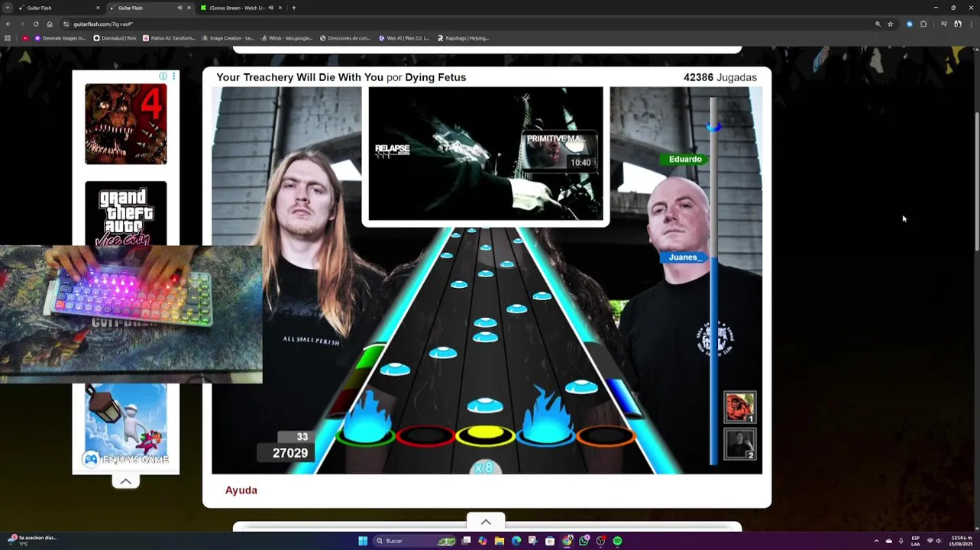980x550 pixels.
Task: Open WhatsApp from the taskbar
Action: coord(584,541)
